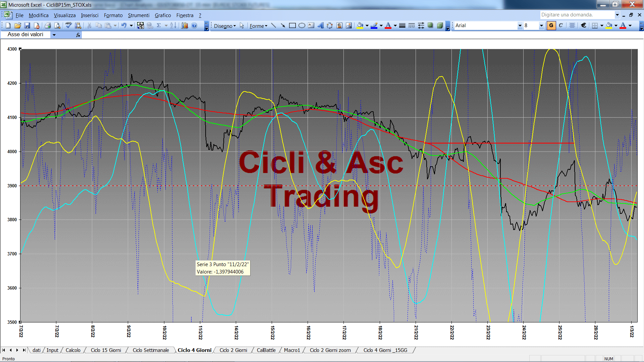The width and height of the screenshot is (644, 362).
Task: Open the Dash Style icon
Action: [x=412, y=25]
